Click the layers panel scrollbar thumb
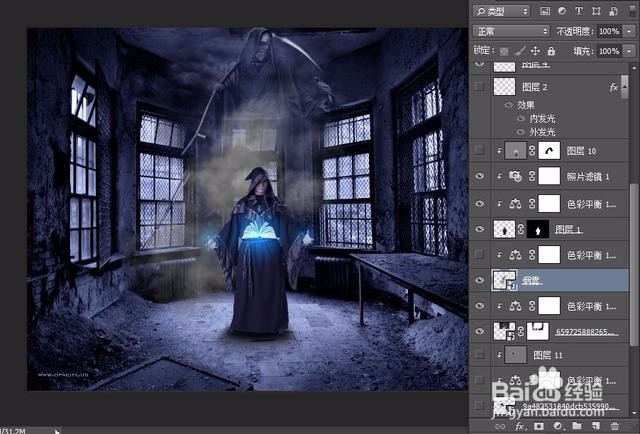Image resolution: width=640 pixels, height=434 pixels. point(634,265)
